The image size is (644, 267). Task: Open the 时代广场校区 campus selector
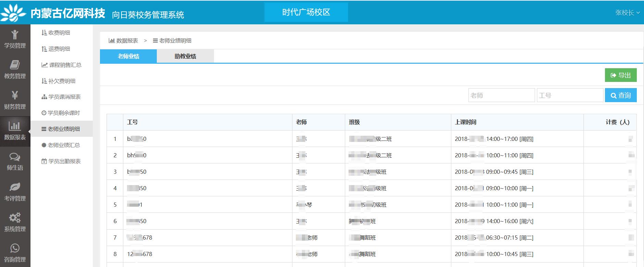306,12
